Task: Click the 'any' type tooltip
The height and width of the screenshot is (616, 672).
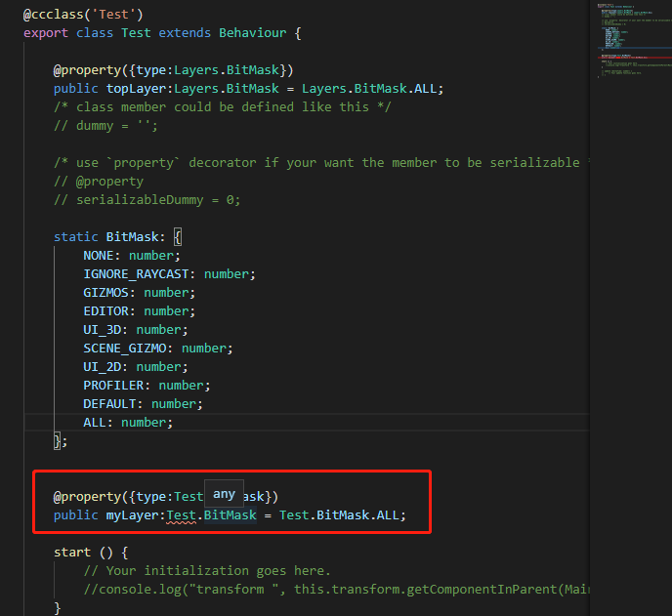Action: coord(224,494)
